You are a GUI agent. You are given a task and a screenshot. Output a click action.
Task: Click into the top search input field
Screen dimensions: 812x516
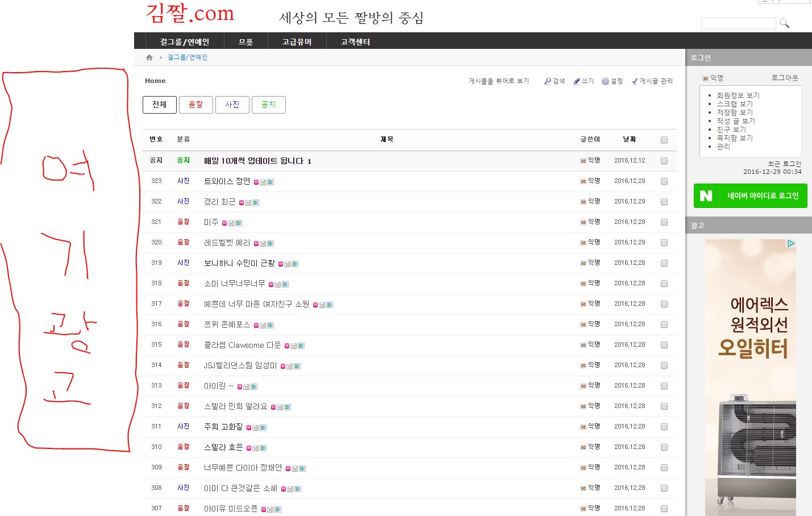[738, 23]
